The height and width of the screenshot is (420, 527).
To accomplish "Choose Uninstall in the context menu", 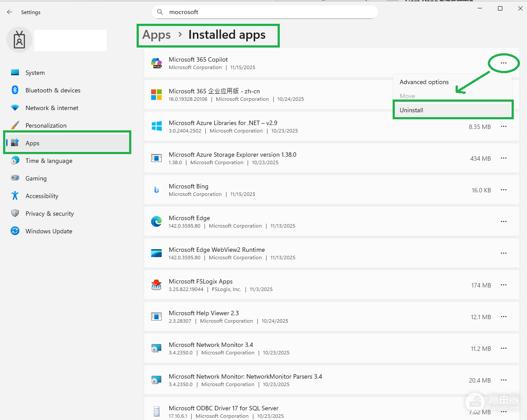I will [453, 110].
